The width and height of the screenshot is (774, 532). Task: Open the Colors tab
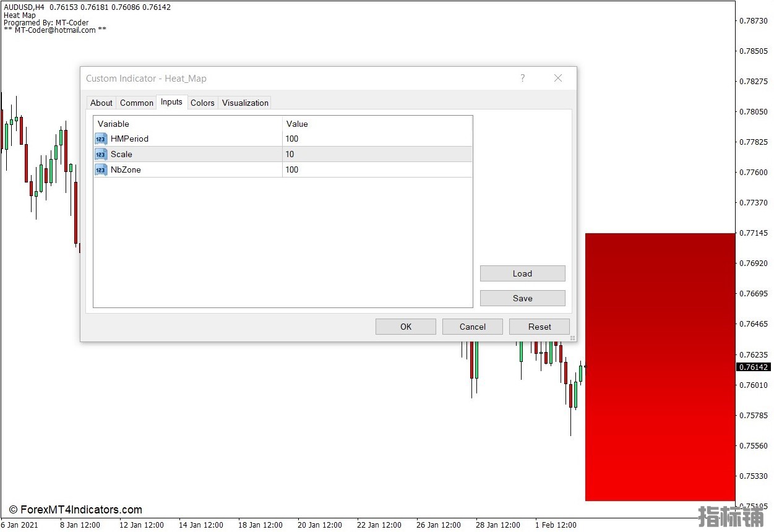point(202,103)
